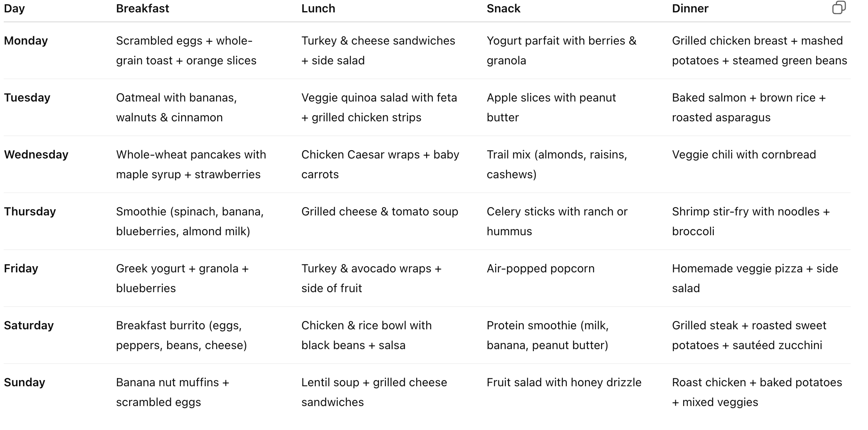Select the Tuesday row label
Viewport: 868px width, 430px height.
[x=27, y=98]
